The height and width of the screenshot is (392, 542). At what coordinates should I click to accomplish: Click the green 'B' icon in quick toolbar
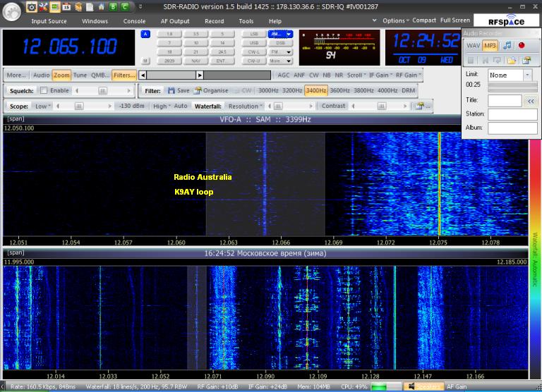(113, 6)
